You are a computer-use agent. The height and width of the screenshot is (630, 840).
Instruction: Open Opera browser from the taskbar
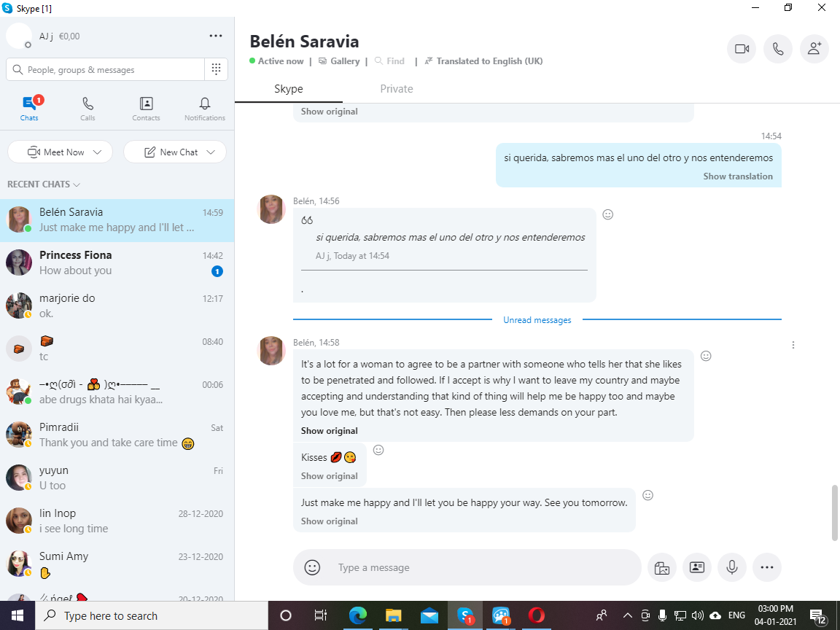536,615
